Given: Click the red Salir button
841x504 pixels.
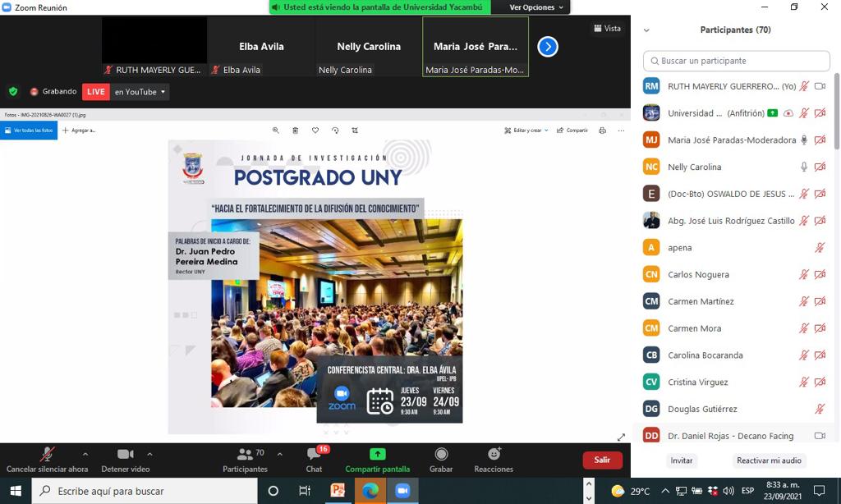Looking at the screenshot, I should pos(602,460).
